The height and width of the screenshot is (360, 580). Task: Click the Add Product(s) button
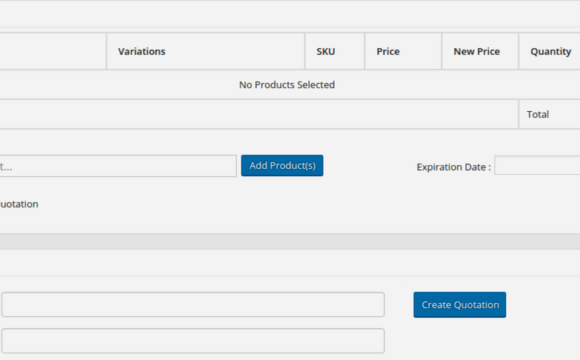[x=282, y=165]
